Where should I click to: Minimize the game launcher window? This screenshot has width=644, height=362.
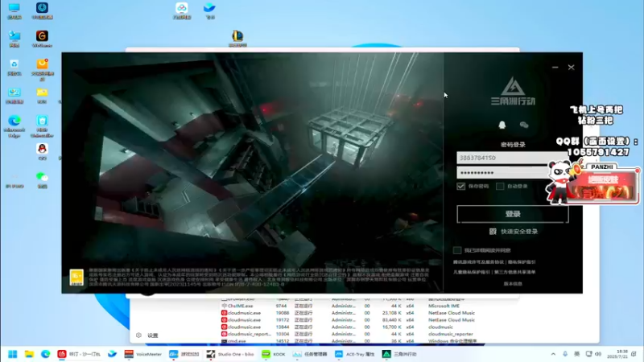click(555, 68)
